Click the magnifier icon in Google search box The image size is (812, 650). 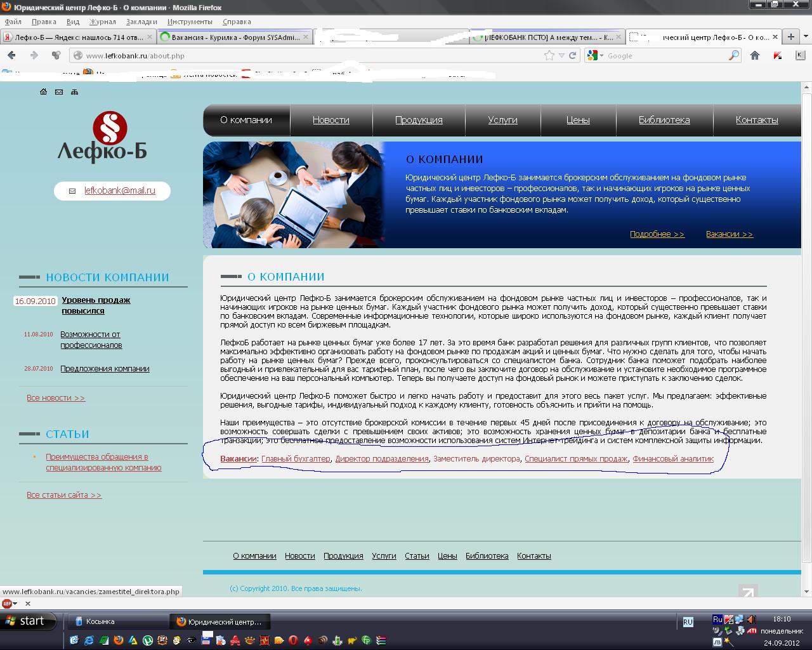coord(734,55)
